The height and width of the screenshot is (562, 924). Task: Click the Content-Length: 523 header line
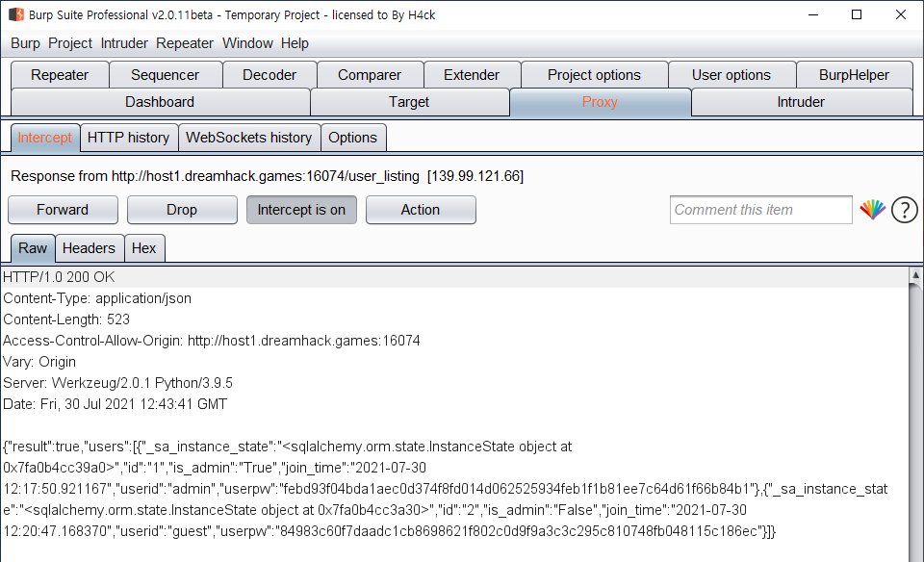pyautogui.click(x=66, y=319)
